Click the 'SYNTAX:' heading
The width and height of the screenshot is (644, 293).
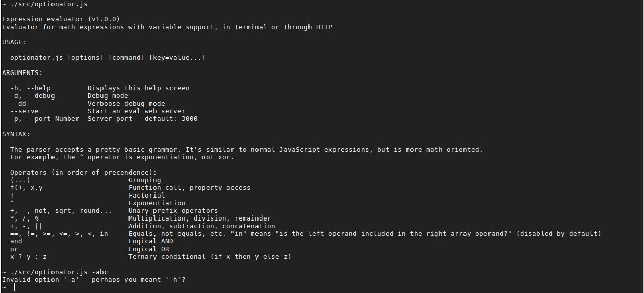click(16, 134)
